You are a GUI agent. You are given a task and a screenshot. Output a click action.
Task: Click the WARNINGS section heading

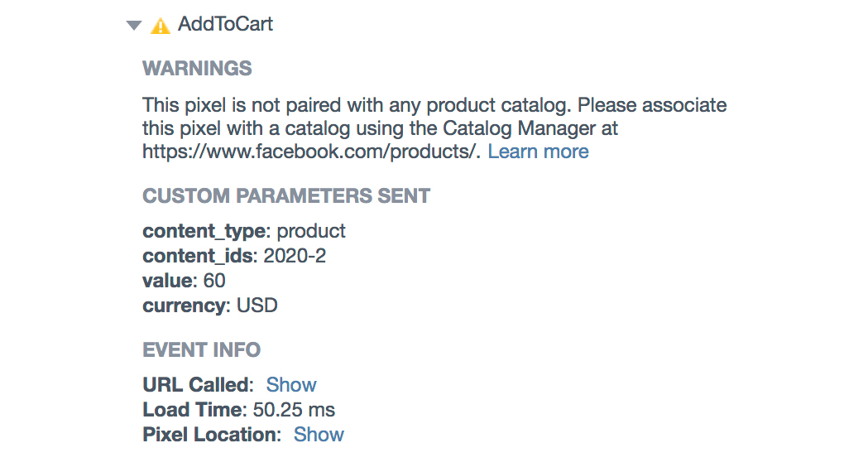coord(197,68)
